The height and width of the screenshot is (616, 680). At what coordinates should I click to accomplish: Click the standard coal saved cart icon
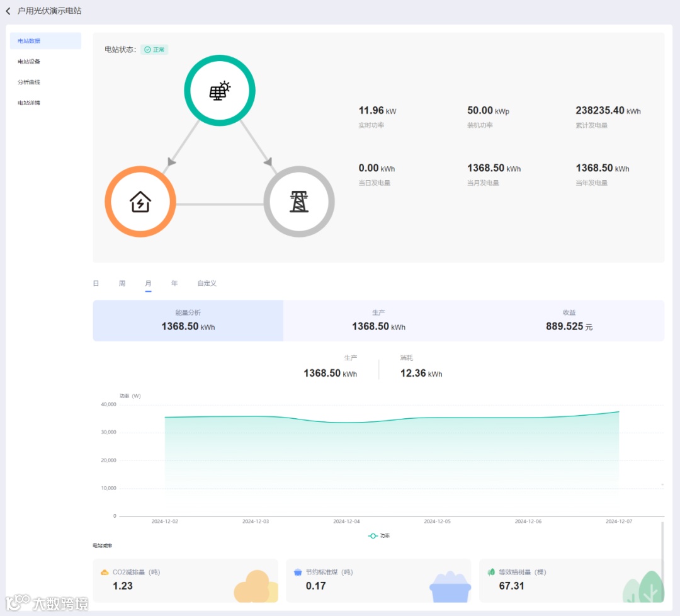[297, 572]
